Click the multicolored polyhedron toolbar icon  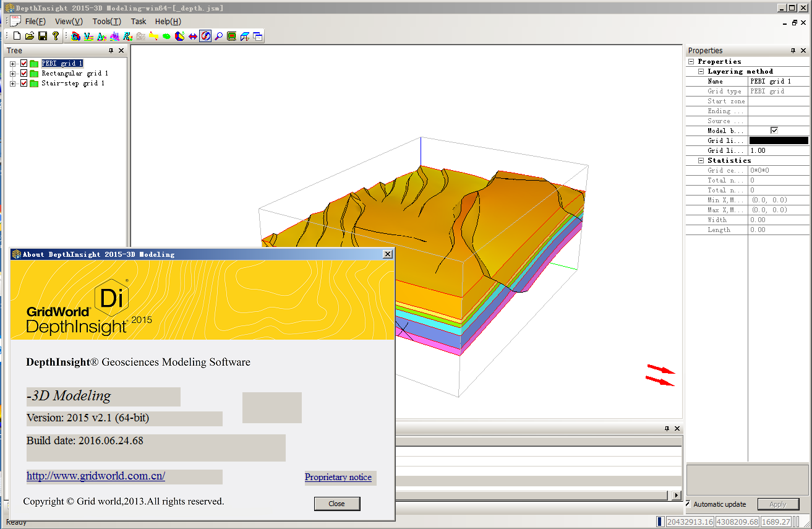pos(179,37)
